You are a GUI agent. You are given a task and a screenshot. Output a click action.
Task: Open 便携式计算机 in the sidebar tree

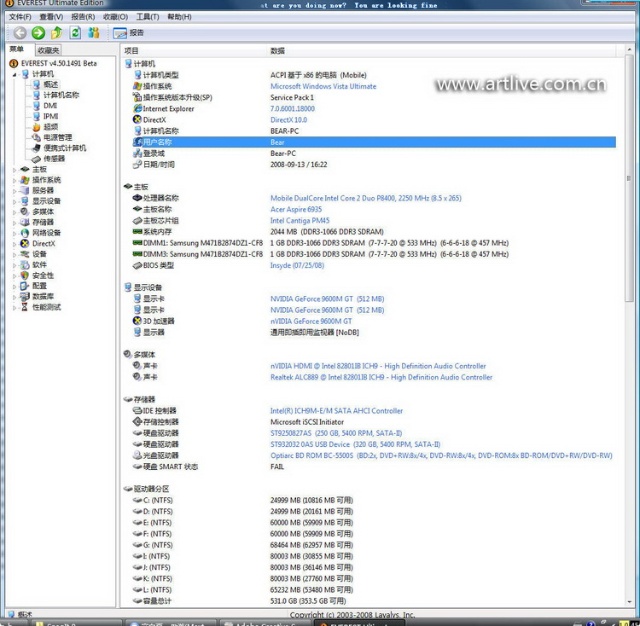point(64,148)
